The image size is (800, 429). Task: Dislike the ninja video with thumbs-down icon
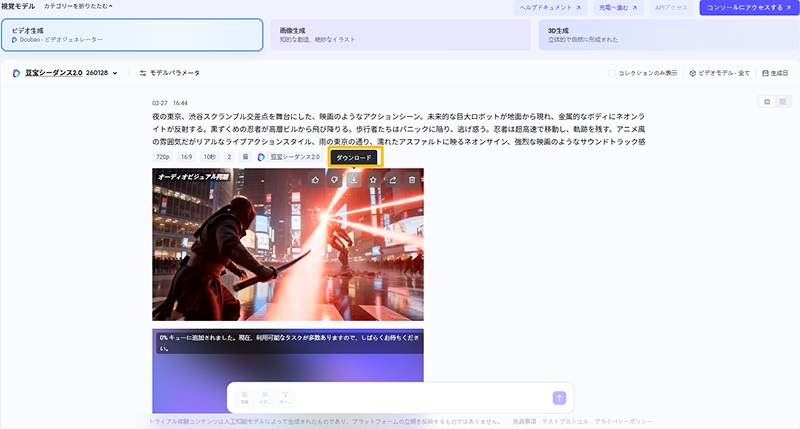tap(335, 180)
